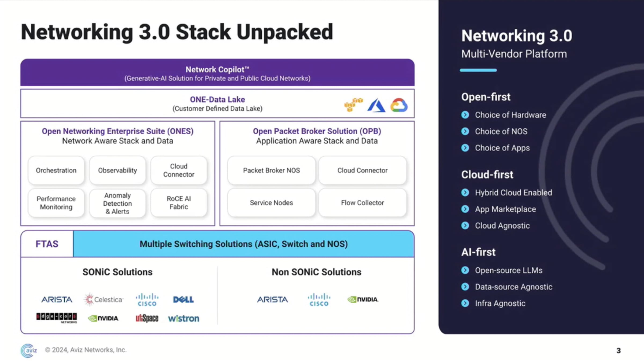Select the Observability box

(x=117, y=170)
